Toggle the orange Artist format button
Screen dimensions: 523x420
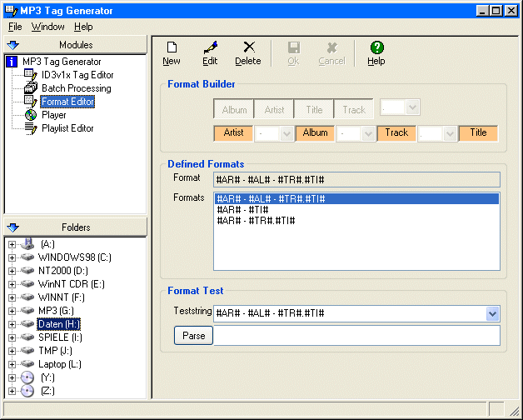coord(234,133)
